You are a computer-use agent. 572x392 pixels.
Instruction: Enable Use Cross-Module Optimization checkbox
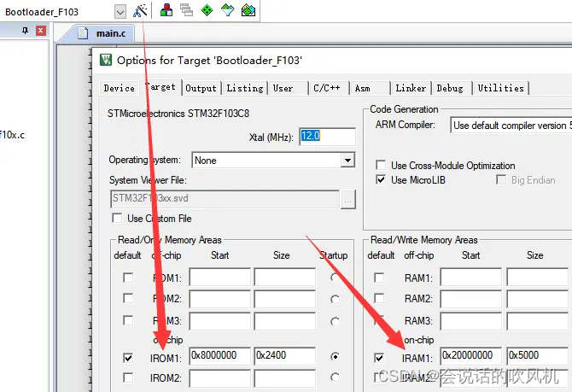(x=381, y=165)
